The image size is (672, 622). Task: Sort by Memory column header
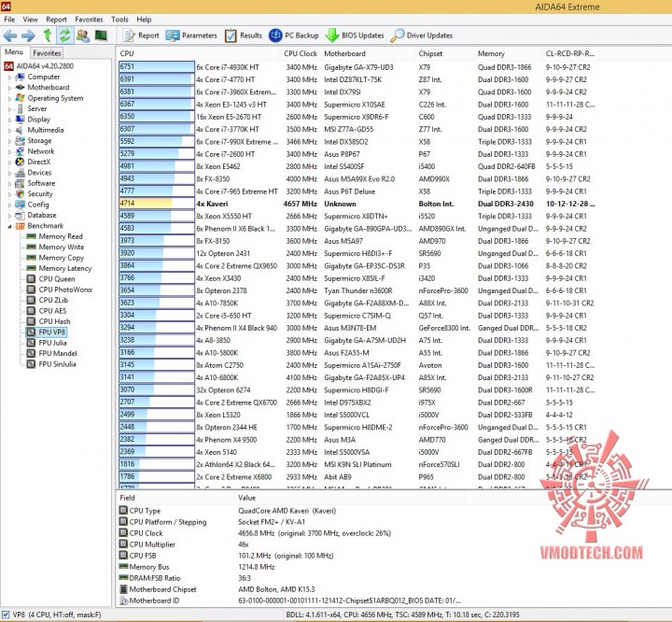tap(509, 53)
